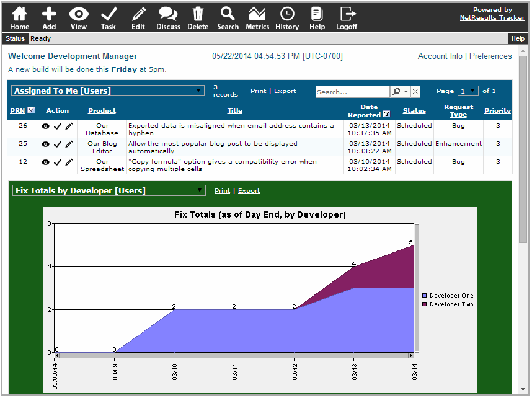This screenshot has width=532, height=398.
Task: Click the page scrollbar down arrow
Action: (523, 389)
